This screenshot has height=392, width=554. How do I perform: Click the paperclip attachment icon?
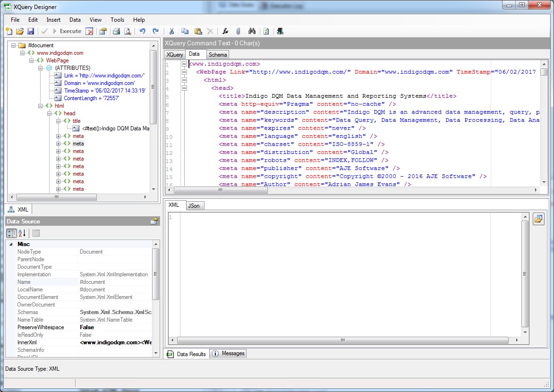pyautogui.click(x=239, y=31)
